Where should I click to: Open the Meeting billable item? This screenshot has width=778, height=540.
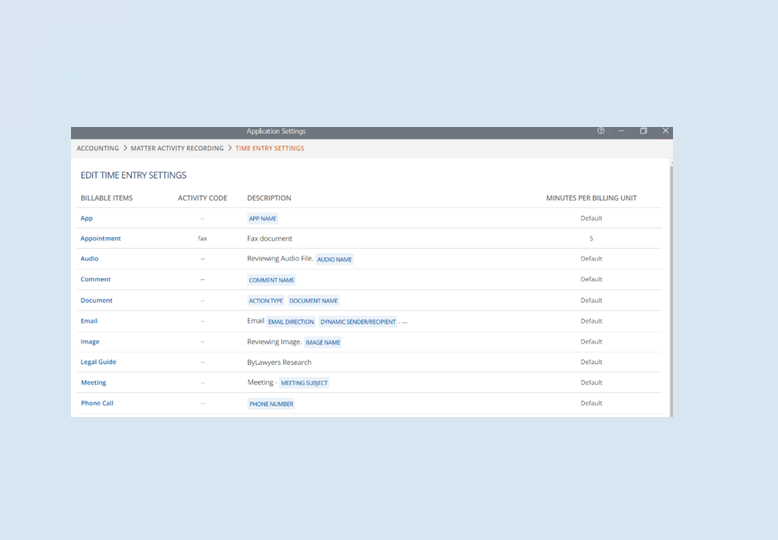click(x=93, y=383)
